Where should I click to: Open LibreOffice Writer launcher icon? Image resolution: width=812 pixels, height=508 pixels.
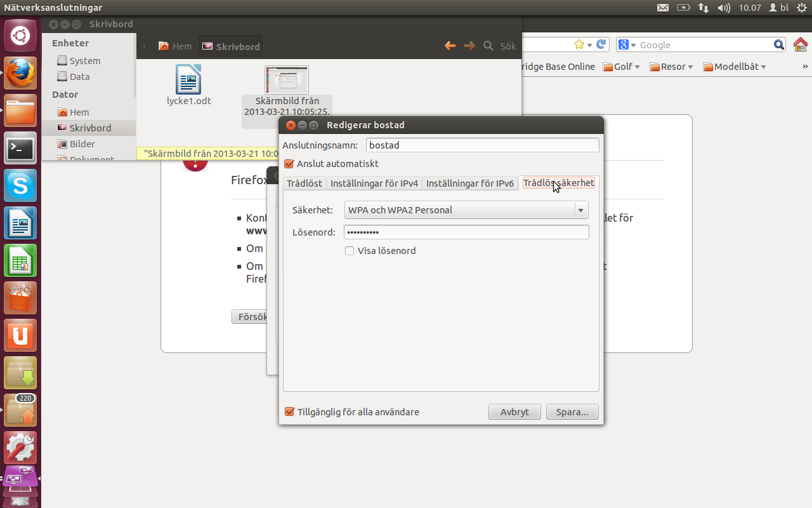coord(20,223)
